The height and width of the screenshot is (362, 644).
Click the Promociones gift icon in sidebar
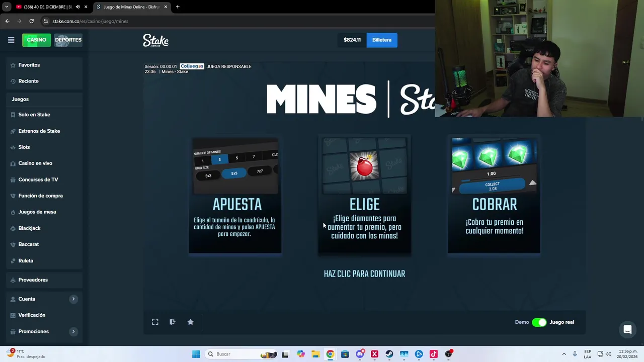[13, 331]
